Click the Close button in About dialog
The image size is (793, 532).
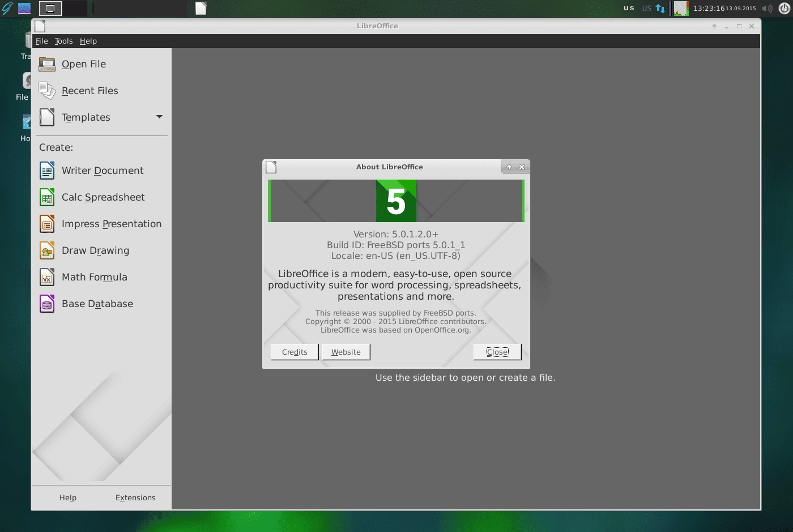coord(497,352)
